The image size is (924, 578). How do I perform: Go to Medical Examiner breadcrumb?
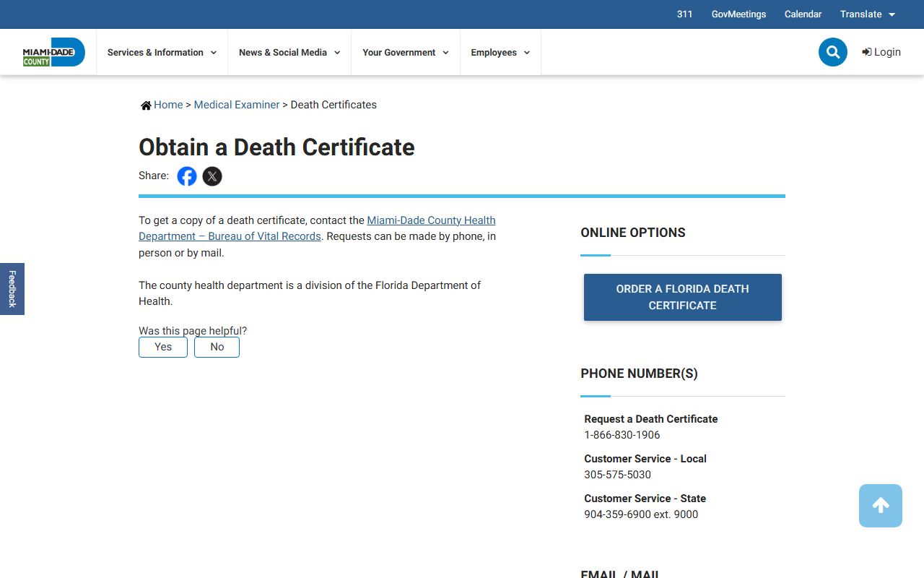pyautogui.click(x=236, y=105)
